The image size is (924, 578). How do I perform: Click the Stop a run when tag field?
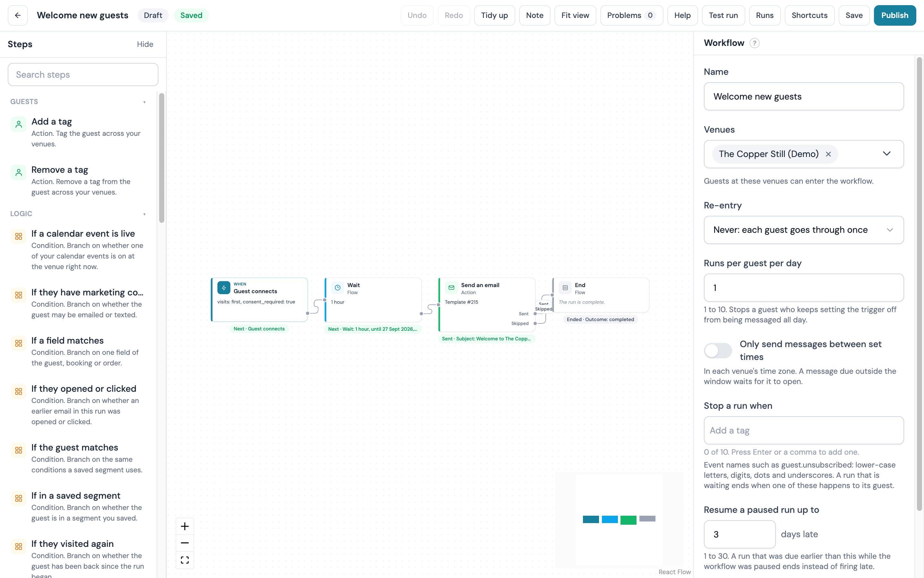tap(804, 430)
